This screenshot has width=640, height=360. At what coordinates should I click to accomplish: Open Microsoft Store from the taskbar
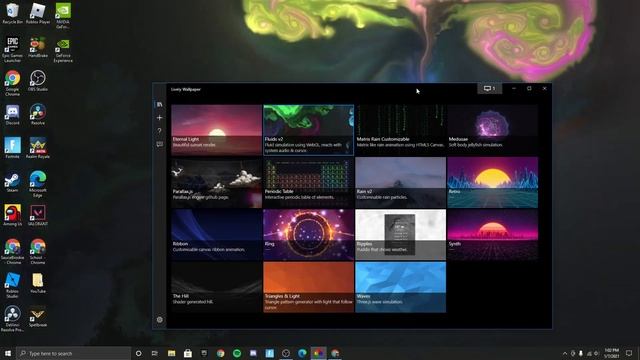tap(188, 353)
